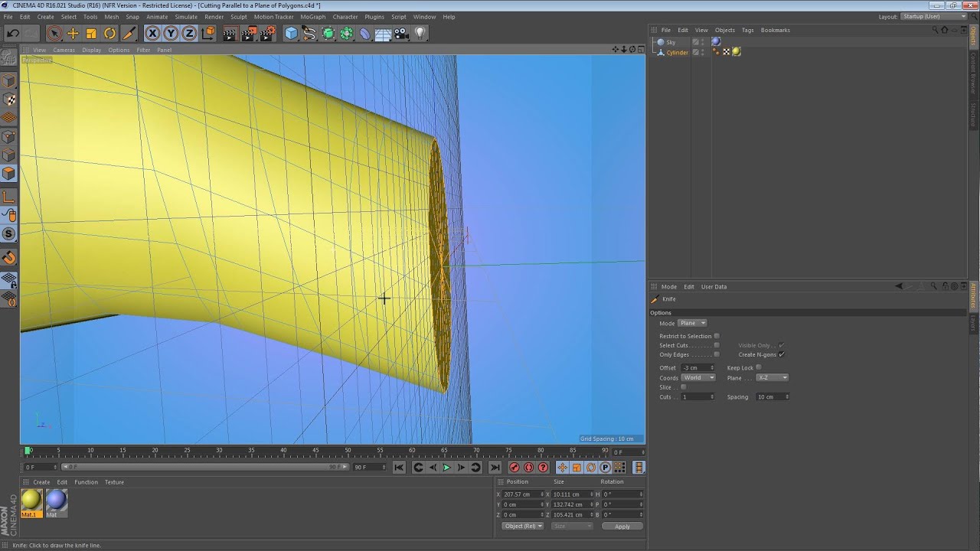Viewport: 980px width, 551px height.
Task: Click the Record Active Objects button
Action: (x=514, y=468)
